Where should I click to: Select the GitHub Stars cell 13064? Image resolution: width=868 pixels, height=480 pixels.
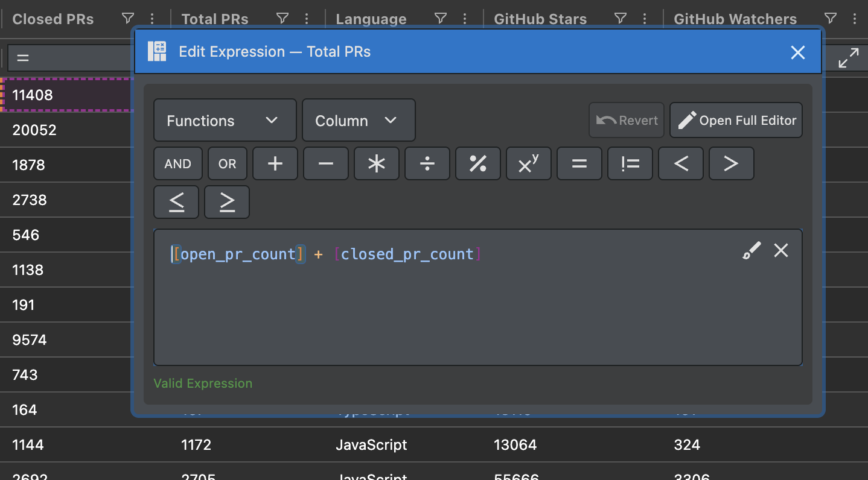click(515, 445)
